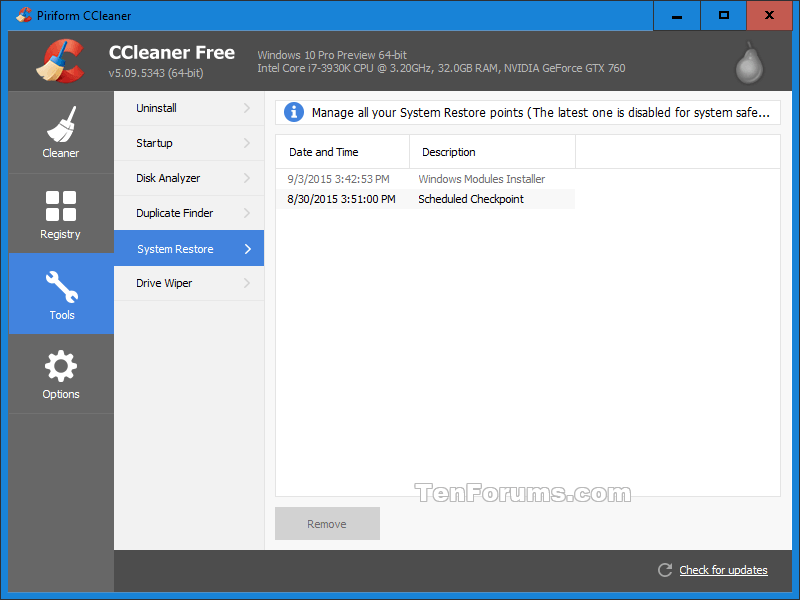This screenshot has width=800, height=600.
Task: Expand the Uninstall chevron arrow
Action: coord(246,108)
